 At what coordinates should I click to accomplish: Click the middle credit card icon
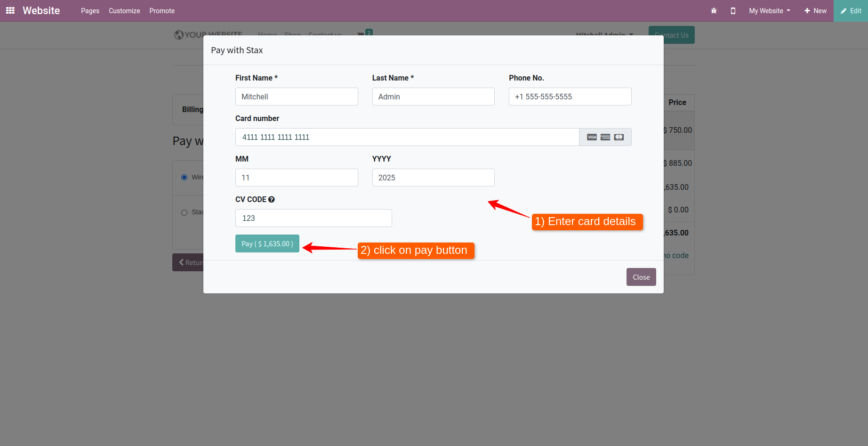[x=605, y=137]
